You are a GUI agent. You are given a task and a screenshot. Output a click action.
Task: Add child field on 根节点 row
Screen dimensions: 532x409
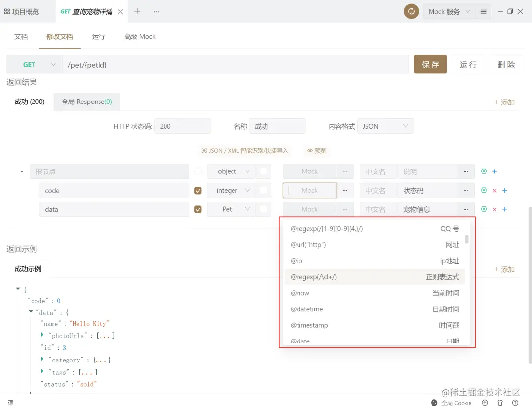point(495,171)
